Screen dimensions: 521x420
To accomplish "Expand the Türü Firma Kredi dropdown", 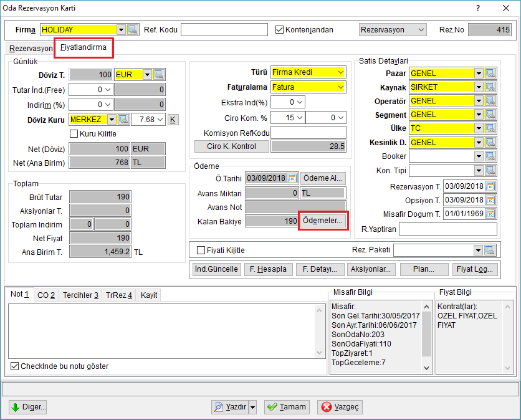I will (x=341, y=72).
